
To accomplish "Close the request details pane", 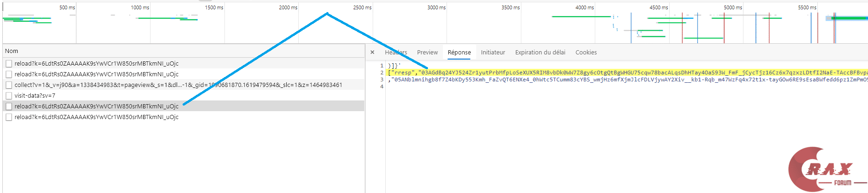I will click(372, 53).
